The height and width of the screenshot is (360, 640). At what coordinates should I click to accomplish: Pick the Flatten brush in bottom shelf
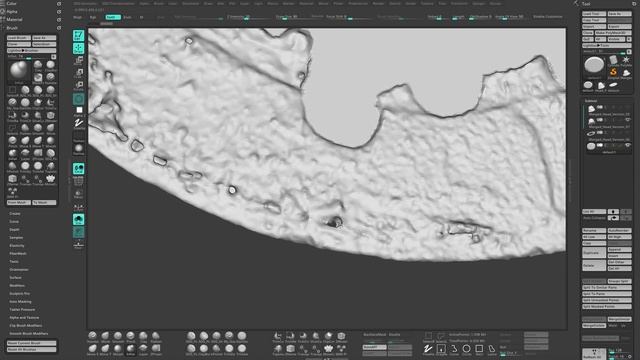(x=156, y=337)
